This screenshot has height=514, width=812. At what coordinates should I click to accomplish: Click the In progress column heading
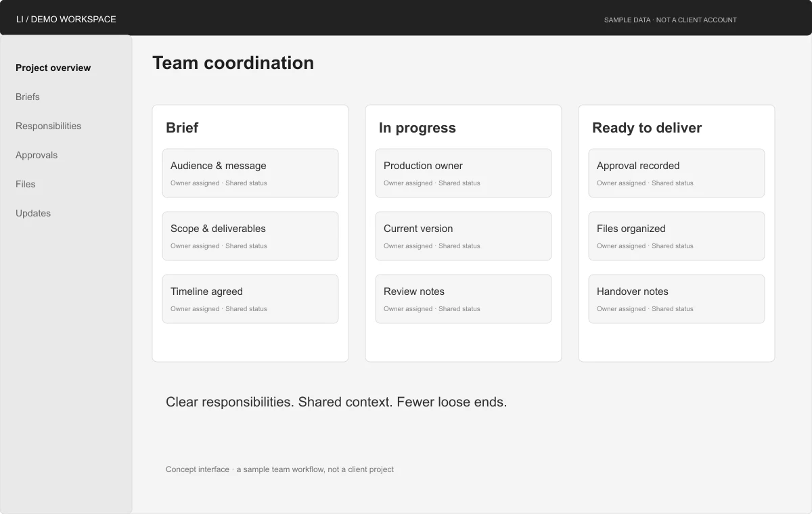(418, 128)
